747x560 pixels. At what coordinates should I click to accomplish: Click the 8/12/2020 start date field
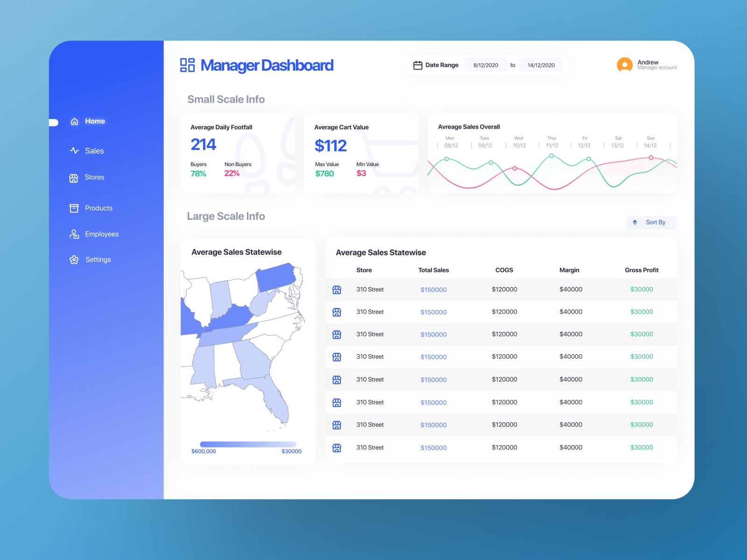tap(486, 65)
